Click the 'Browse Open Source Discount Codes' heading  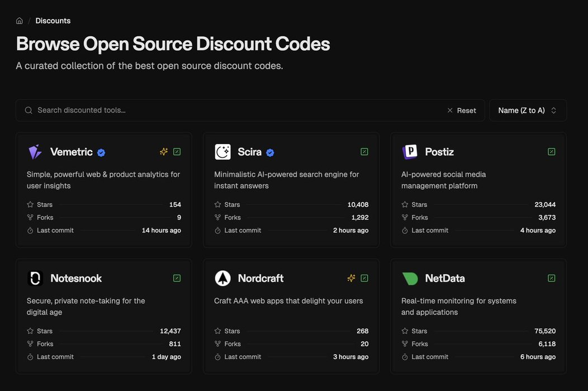coord(173,44)
